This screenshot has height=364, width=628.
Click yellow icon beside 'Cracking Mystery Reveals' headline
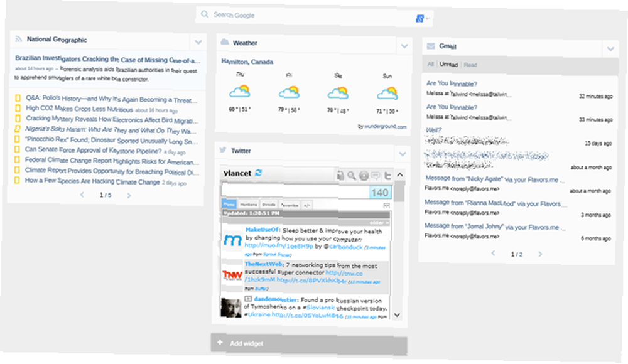click(18, 119)
